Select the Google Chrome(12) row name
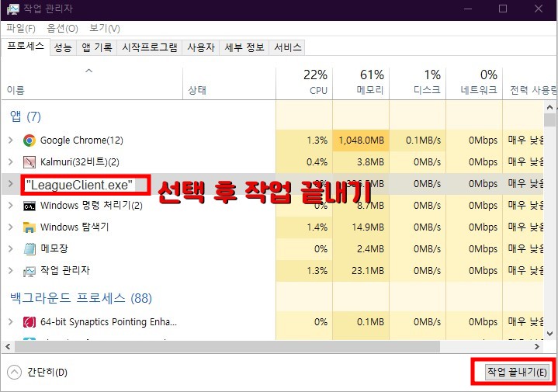 click(x=81, y=140)
